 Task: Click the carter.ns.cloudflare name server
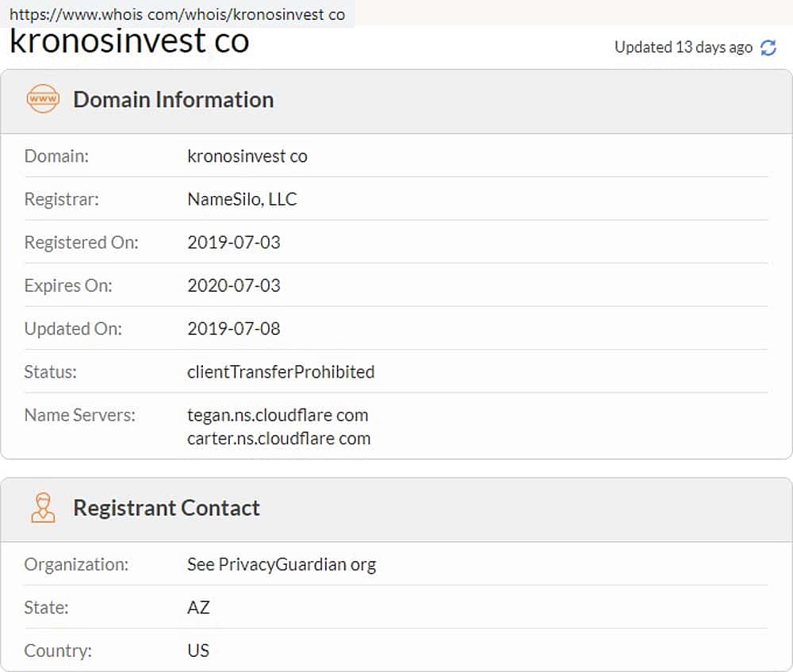coord(278,438)
